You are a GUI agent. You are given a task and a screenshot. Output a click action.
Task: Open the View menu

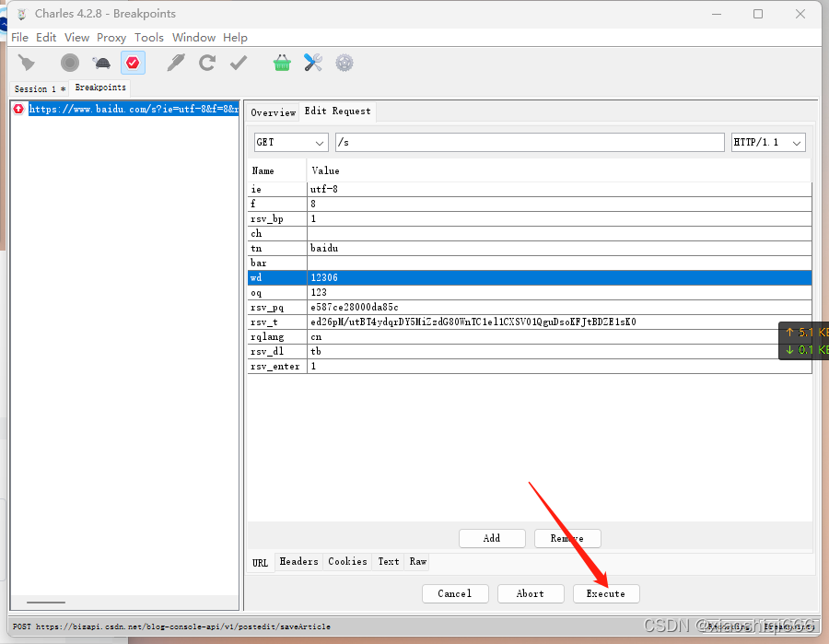click(76, 38)
